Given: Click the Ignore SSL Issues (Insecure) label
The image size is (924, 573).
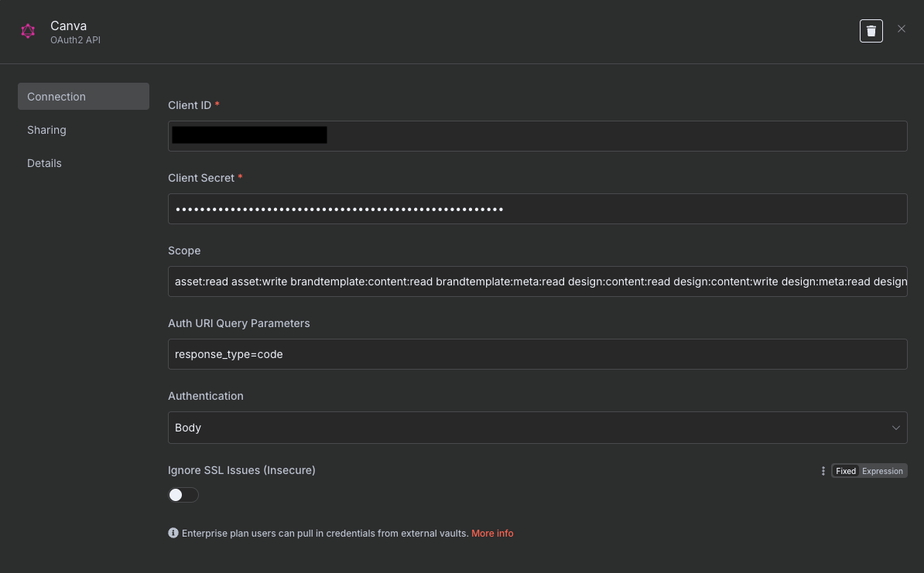Looking at the screenshot, I should click(x=241, y=470).
